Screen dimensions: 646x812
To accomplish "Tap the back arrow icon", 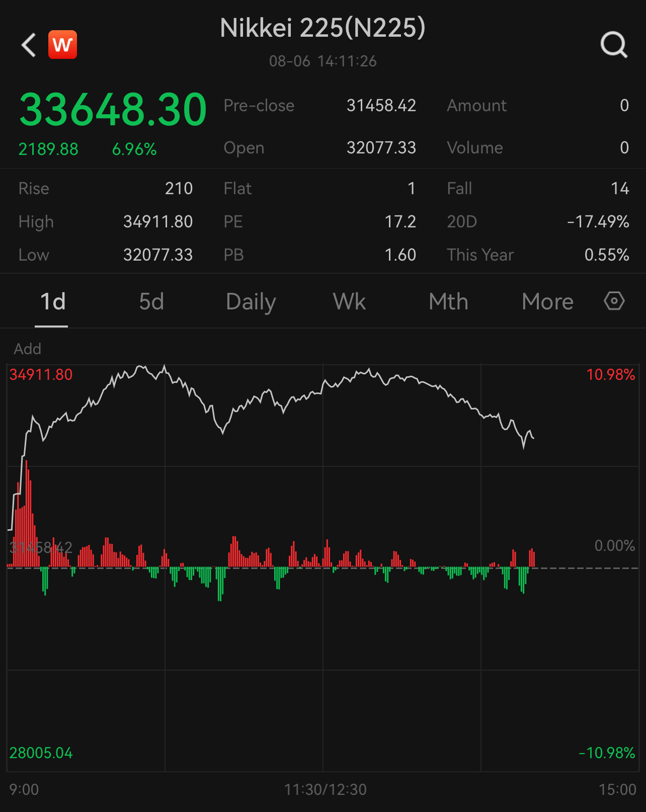I will (29, 45).
